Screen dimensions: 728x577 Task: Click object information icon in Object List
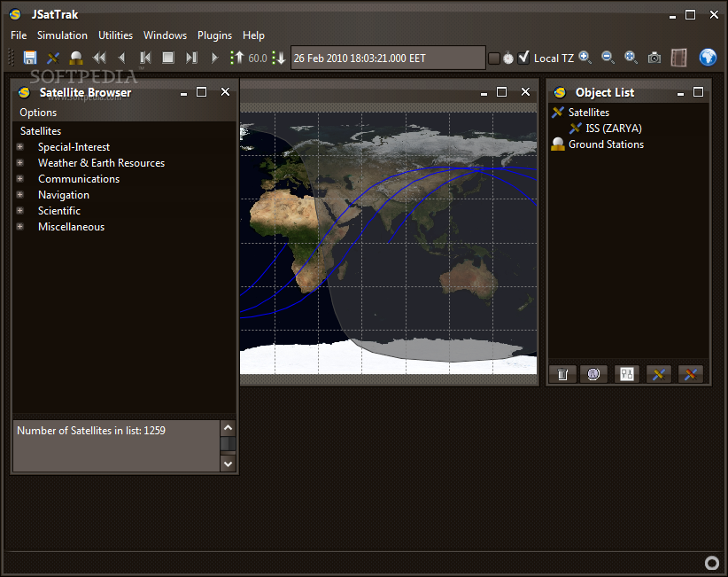[x=593, y=374]
